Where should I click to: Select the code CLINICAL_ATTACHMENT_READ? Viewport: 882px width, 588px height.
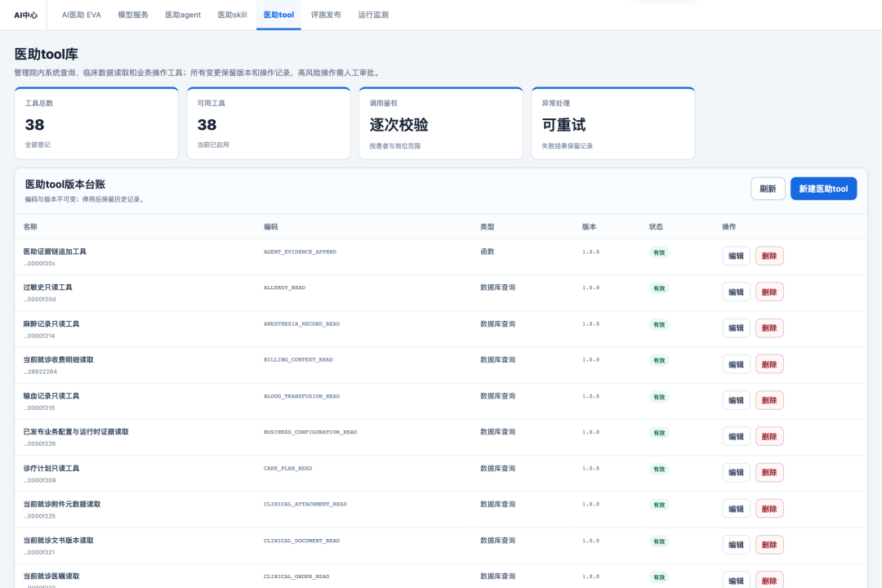tap(305, 504)
